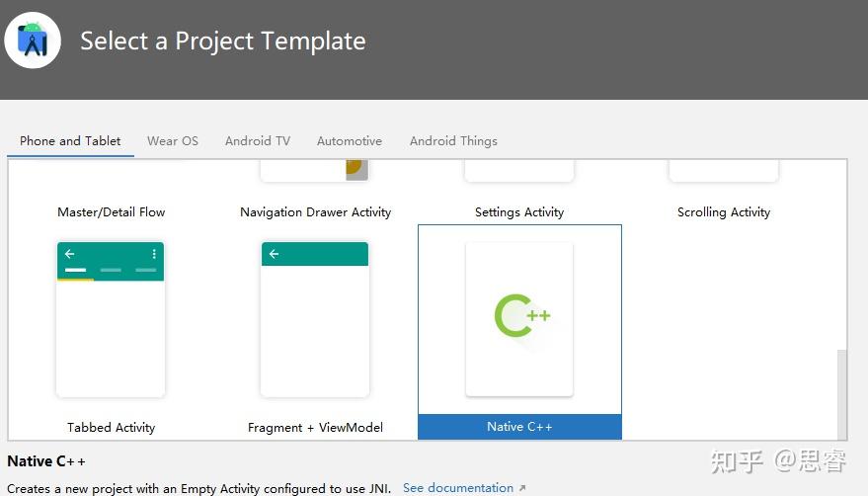Click three-dot menu in Tabbed Activity preview

(x=154, y=254)
